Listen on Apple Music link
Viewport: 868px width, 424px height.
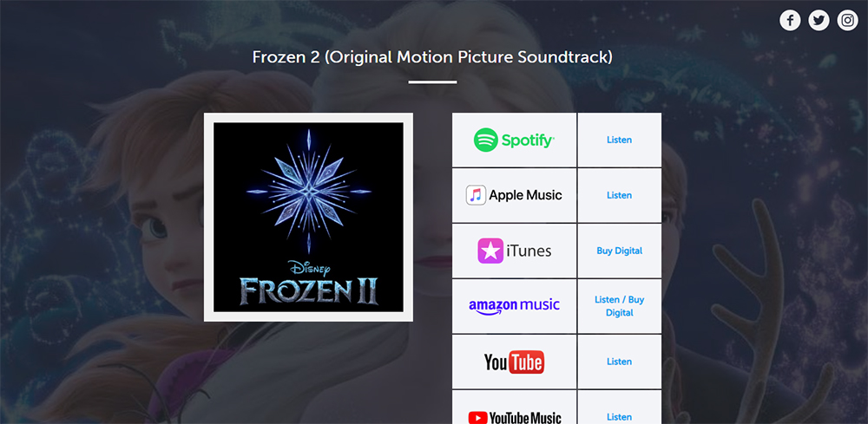[619, 195]
